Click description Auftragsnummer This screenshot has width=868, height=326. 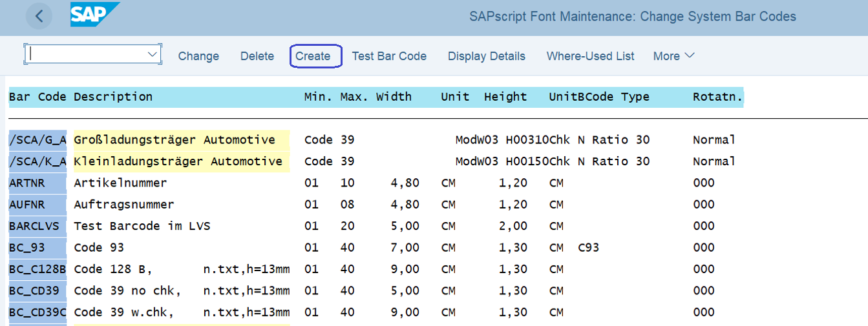[x=124, y=205]
